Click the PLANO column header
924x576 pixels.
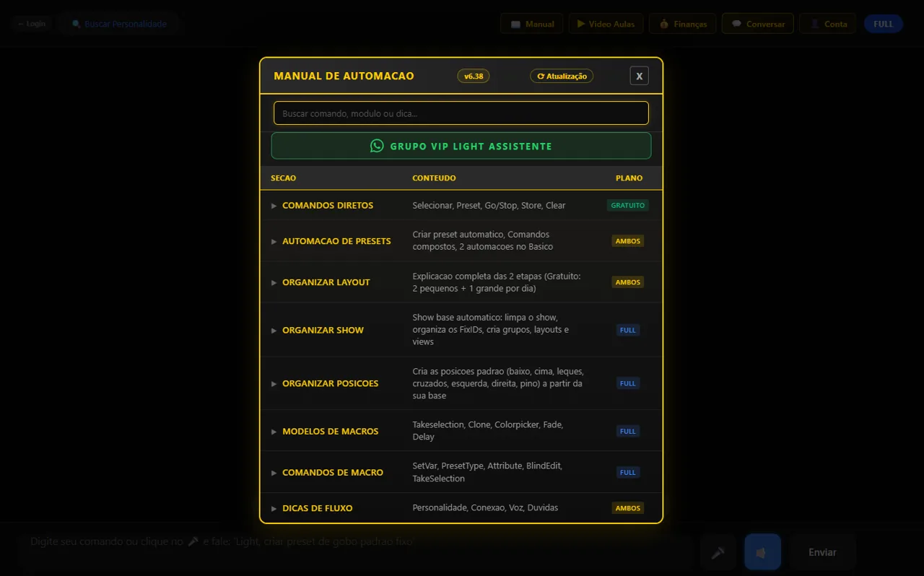pyautogui.click(x=629, y=178)
